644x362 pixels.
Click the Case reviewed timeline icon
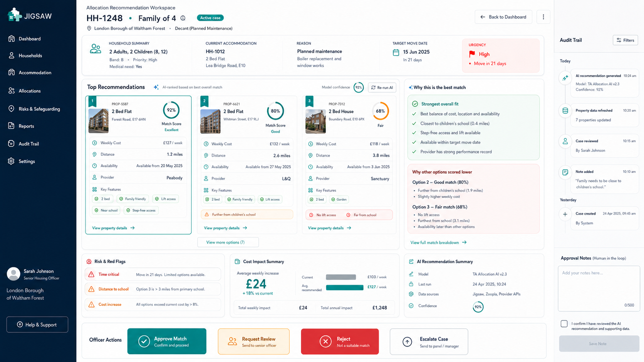(x=565, y=141)
